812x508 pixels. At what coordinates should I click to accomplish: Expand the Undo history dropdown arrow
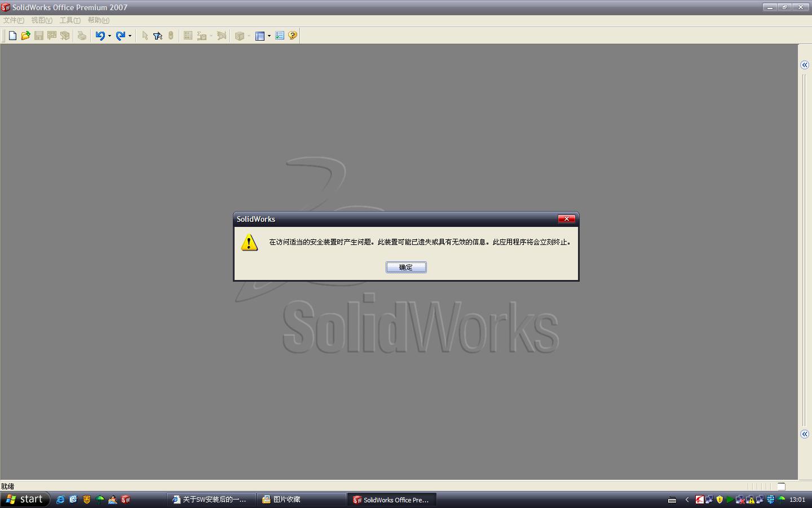point(109,36)
